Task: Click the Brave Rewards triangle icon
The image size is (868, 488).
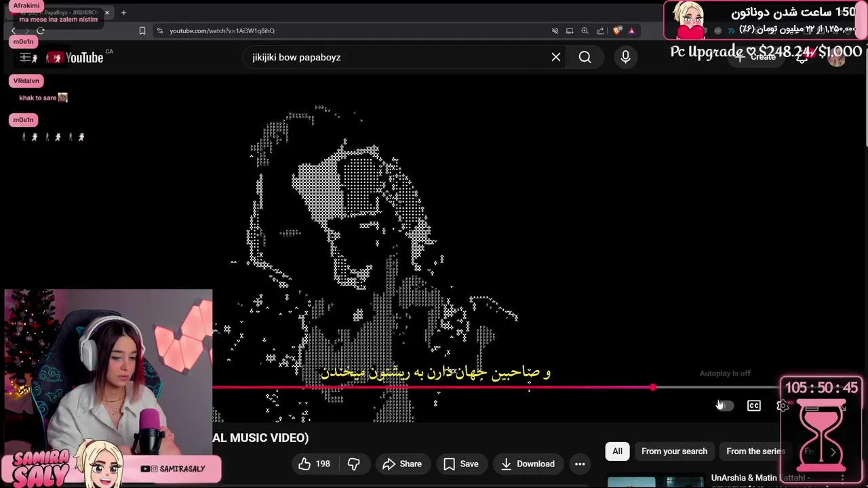Action: click(631, 30)
